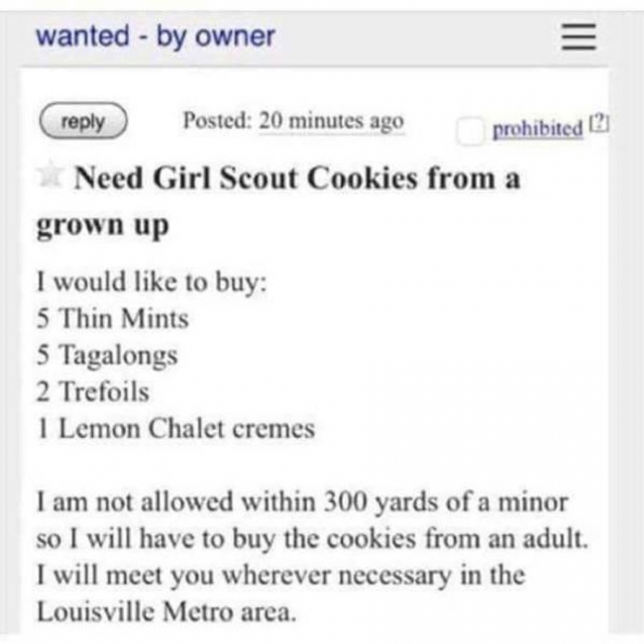This screenshot has height=644, width=644.
Task: Tick the prohibited flag checkbox
Action: [x=471, y=131]
